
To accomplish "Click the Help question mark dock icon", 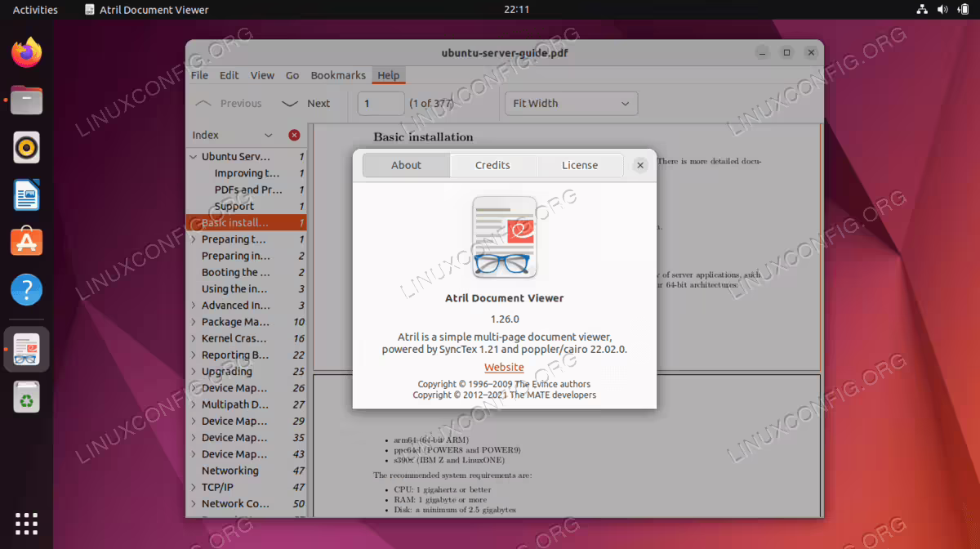I will point(27,289).
